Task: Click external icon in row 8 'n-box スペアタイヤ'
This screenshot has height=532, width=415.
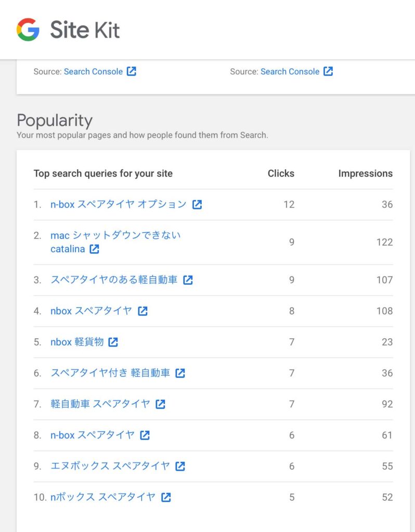Action: tap(145, 435)
